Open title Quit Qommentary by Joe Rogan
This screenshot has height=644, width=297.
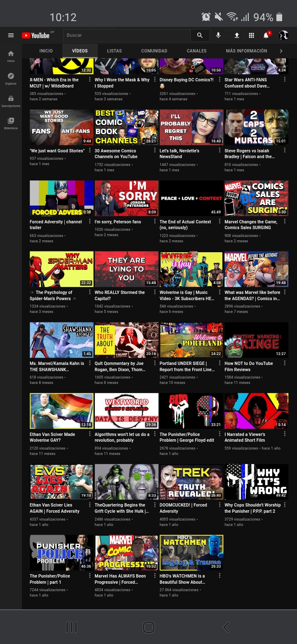tap(120, 367)
